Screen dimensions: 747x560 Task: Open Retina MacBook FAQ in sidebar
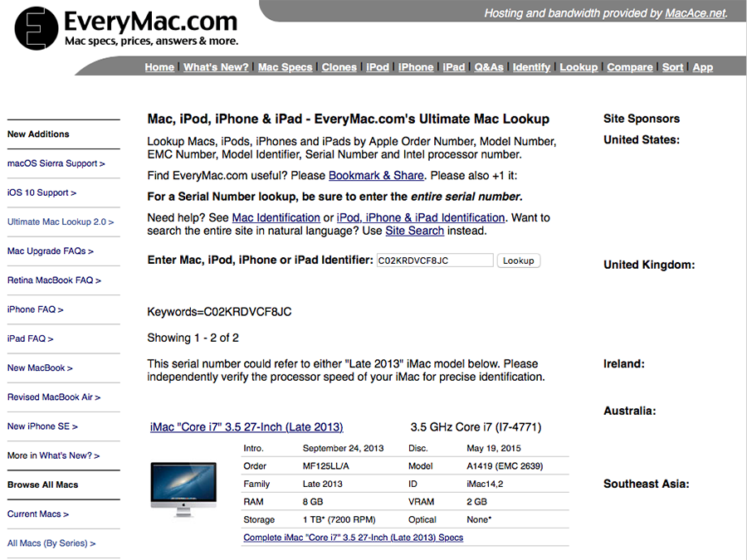[x=54, y=280]
